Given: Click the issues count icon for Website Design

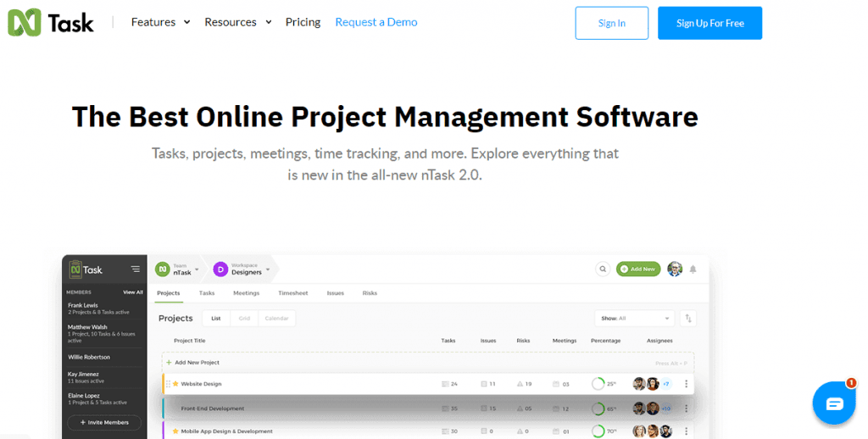Looking at the screenshot, I should click(x=484, y=384).
